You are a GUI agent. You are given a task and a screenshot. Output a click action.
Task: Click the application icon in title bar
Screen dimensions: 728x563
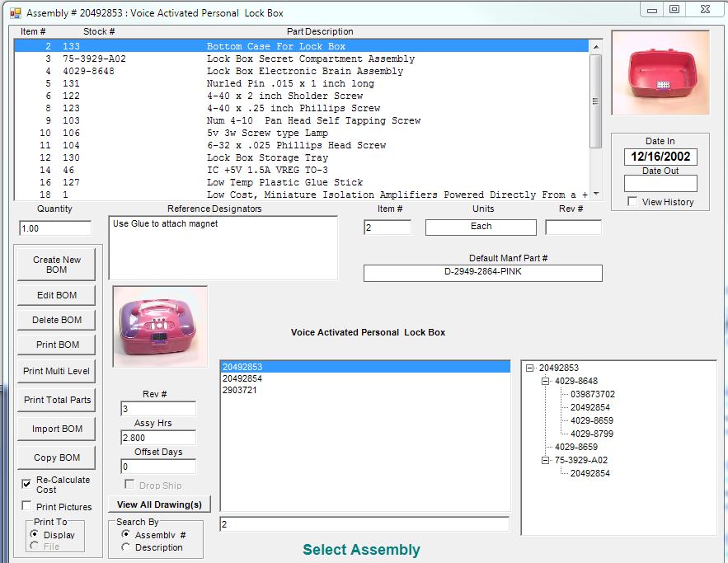(16, 13)
